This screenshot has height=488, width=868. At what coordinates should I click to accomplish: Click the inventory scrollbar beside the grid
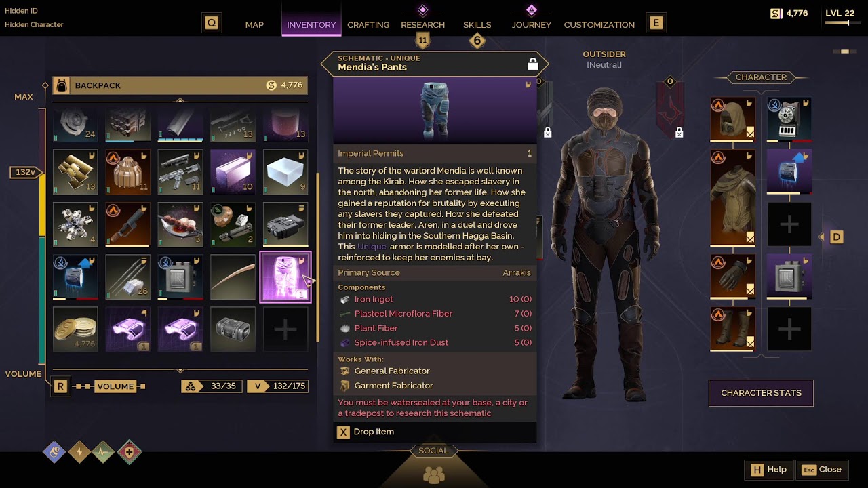click(317, 258)
